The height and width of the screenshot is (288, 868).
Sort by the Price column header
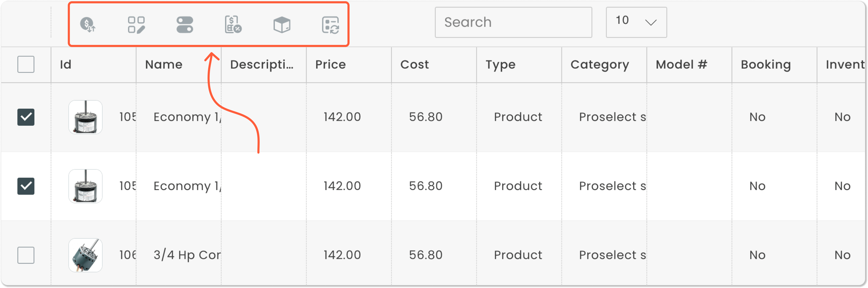(x=330, y=64)
